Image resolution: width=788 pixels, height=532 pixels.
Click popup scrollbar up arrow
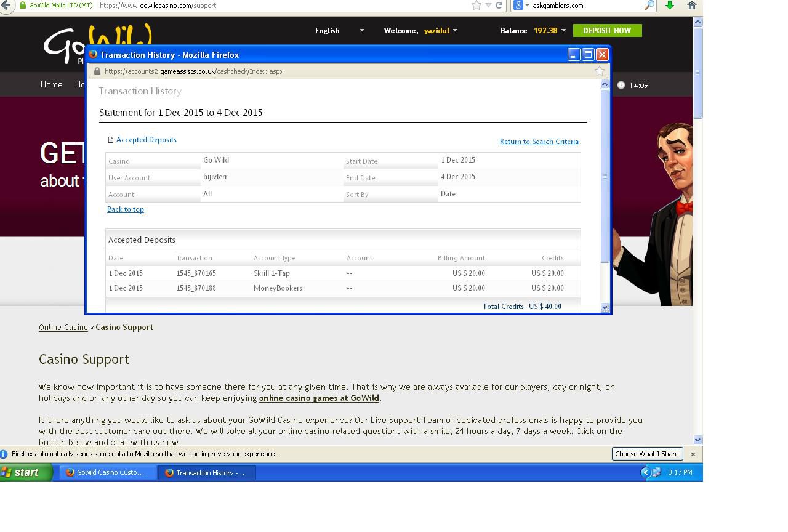tap(605, 84)
